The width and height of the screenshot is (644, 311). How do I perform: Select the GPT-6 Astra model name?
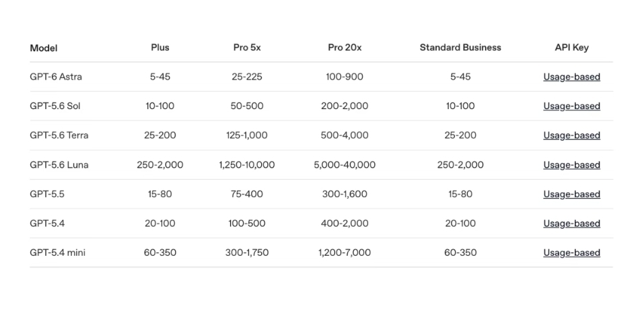[56, 77]
